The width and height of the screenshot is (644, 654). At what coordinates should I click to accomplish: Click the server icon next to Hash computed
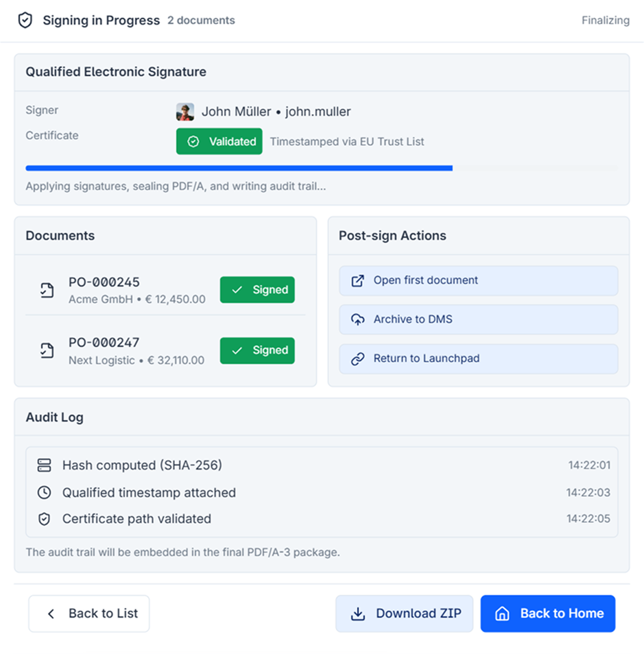[44, 465]
